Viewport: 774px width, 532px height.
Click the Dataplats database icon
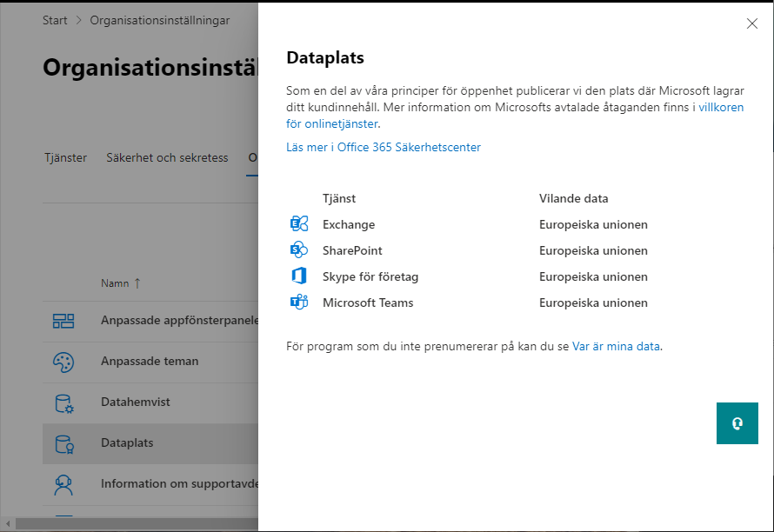pos(63,443)
